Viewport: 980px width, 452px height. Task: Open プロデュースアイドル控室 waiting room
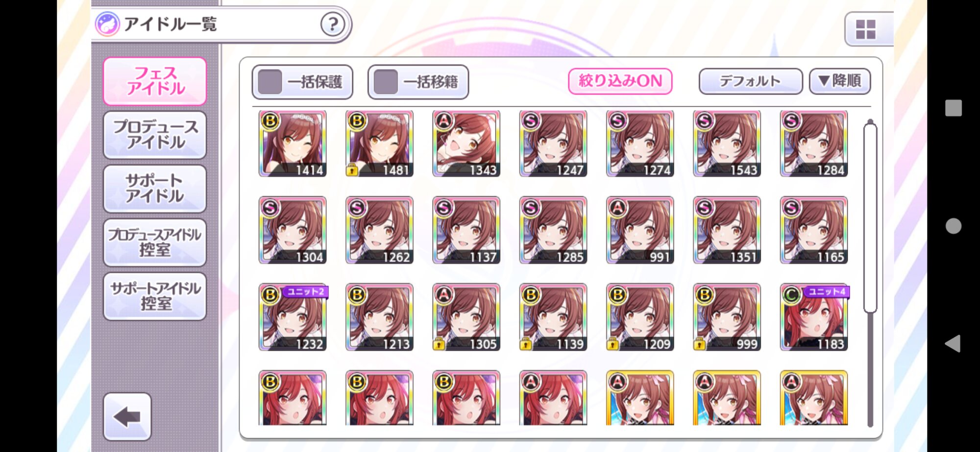coord(155,242)
